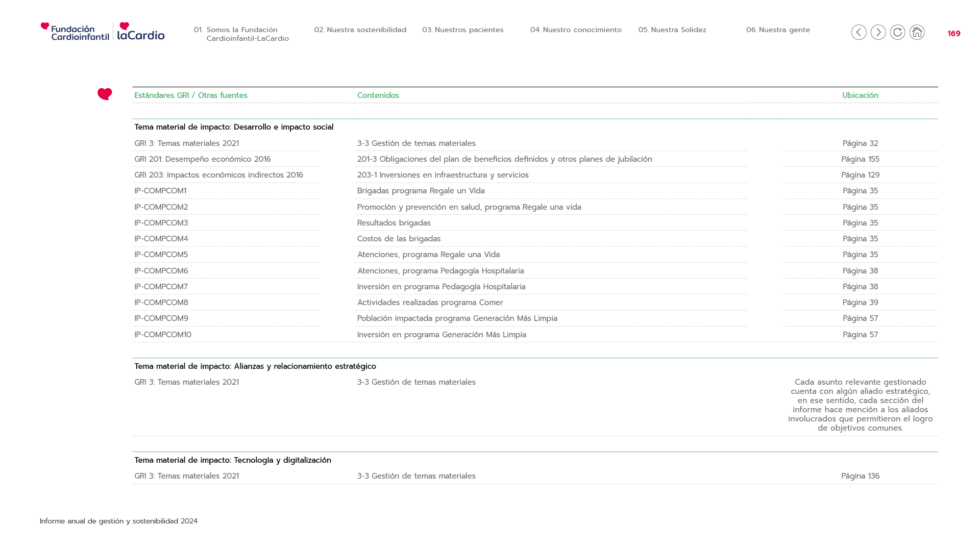Click the 'Cada asunto relevante gestionado' paragraph

(860, 405)
